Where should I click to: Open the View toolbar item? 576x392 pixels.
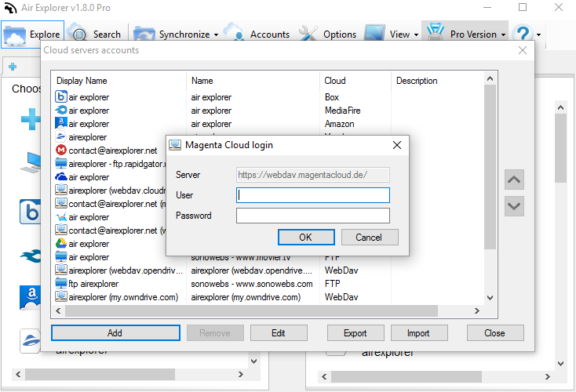pyautogui.click(x=388, y=34)
